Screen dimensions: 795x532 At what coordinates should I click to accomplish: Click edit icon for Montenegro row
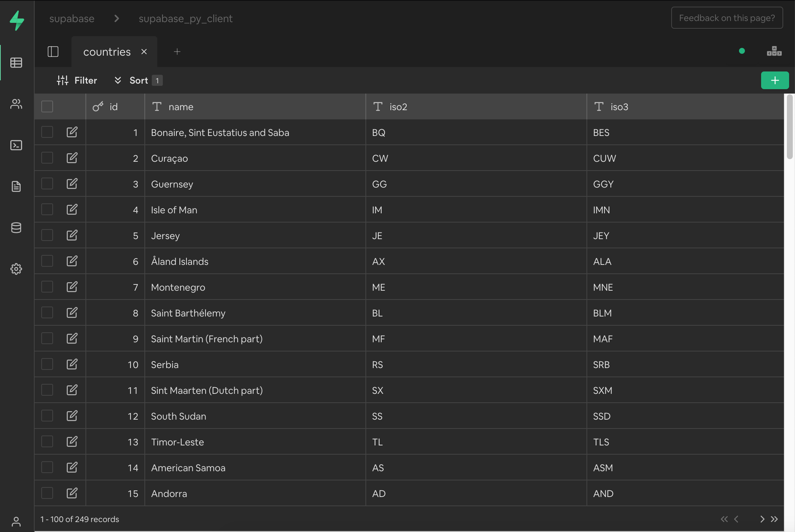pos(72,287)
